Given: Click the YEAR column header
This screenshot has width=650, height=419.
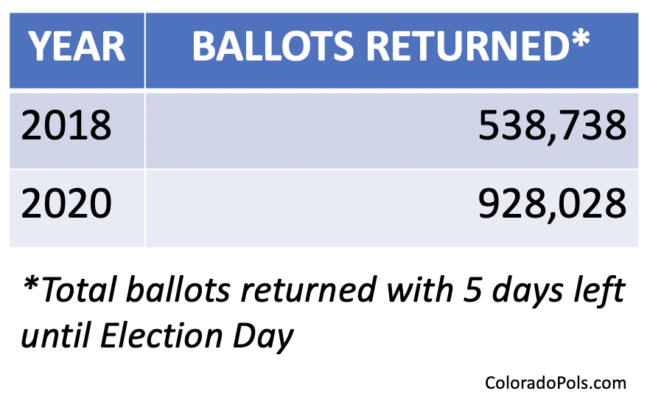Looking at the screenshot, I should (x=76, y=47).
